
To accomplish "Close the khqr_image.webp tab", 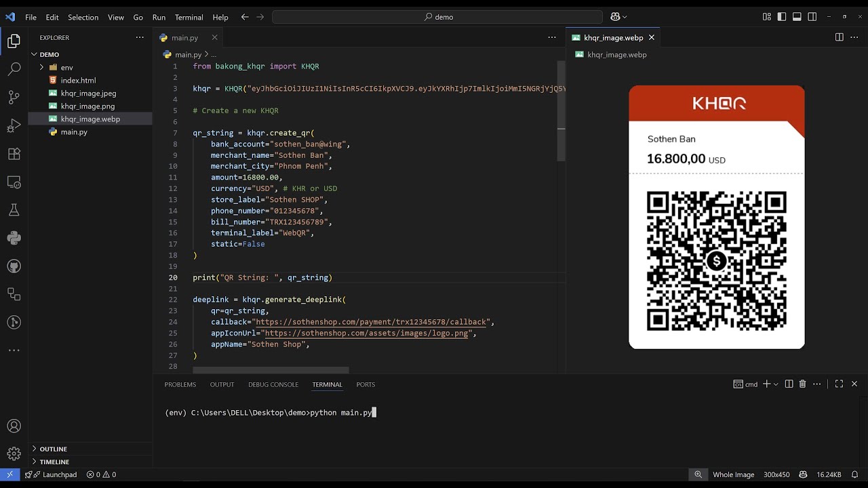I will pos(652,37).
